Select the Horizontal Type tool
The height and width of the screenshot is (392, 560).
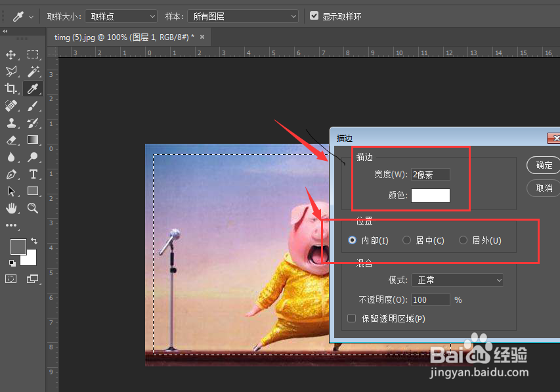pyautogui.click(x=33, y=174)
